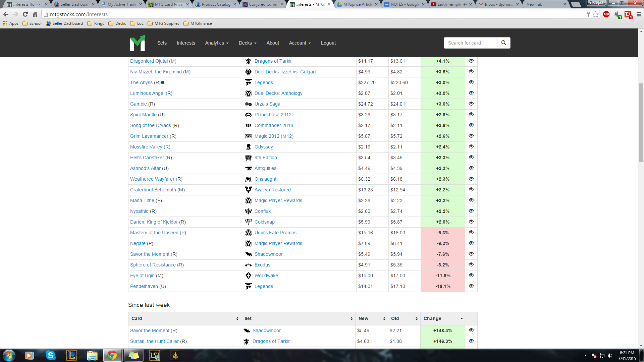Viewport: 644px width, 362px height.
Task: Click the search magnifier button
Action: tap(503, 43)
